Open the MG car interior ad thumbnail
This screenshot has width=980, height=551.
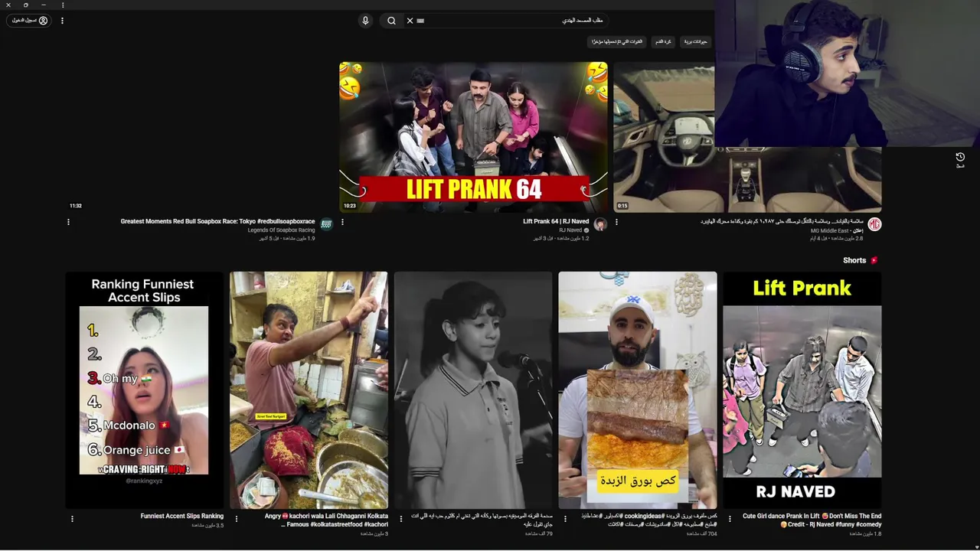coord(747,137)
